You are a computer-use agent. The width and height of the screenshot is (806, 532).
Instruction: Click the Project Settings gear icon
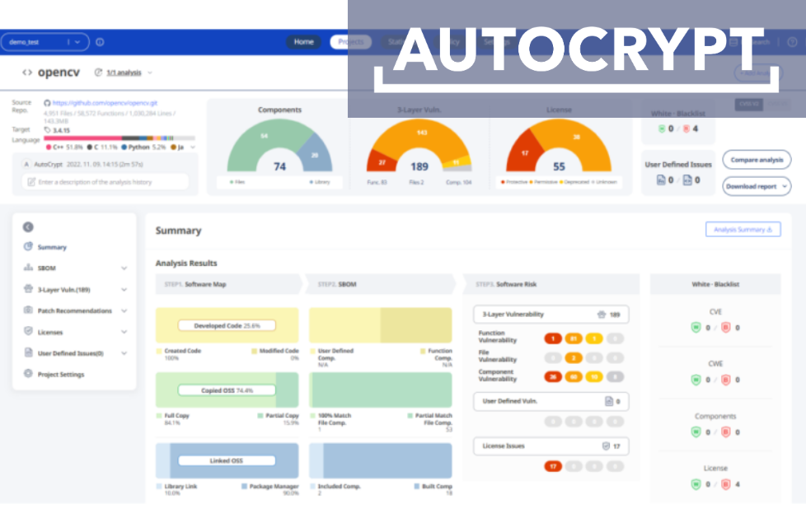[x=28, y=373]
